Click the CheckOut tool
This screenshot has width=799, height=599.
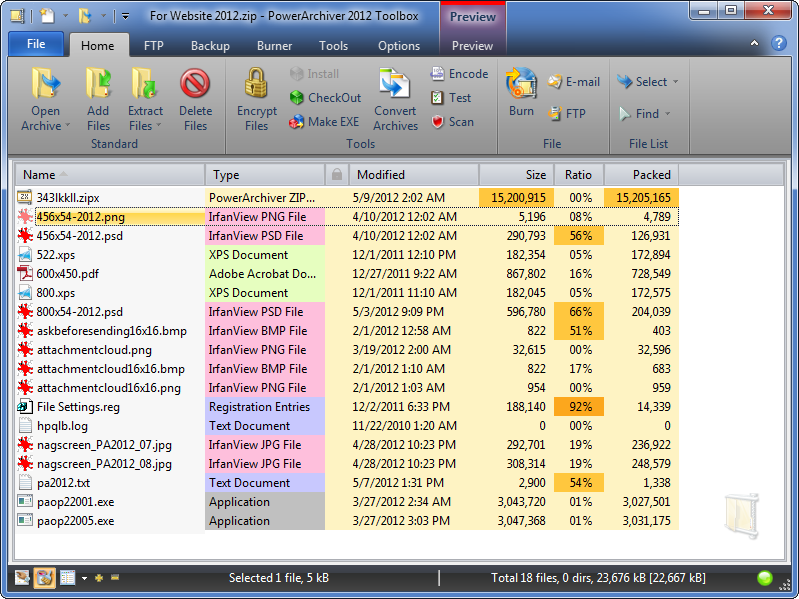click(x=325, y=97)
